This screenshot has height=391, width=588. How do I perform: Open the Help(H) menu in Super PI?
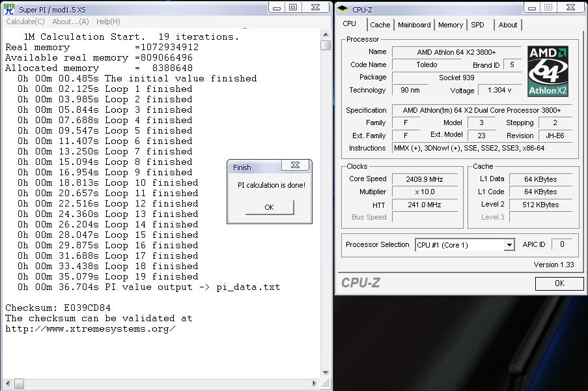coord(108,22)
